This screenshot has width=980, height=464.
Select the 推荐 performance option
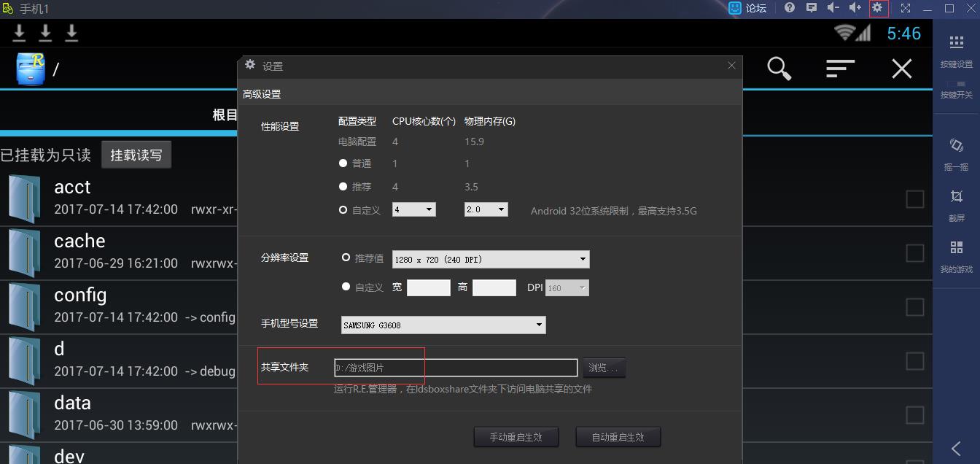343,187
